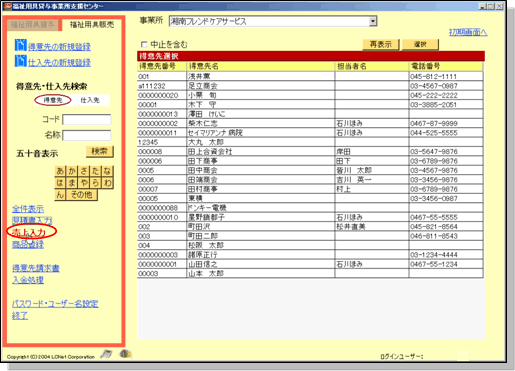Filter by ま kana button
Screen dimensions: 515x371
coord(72,183)
